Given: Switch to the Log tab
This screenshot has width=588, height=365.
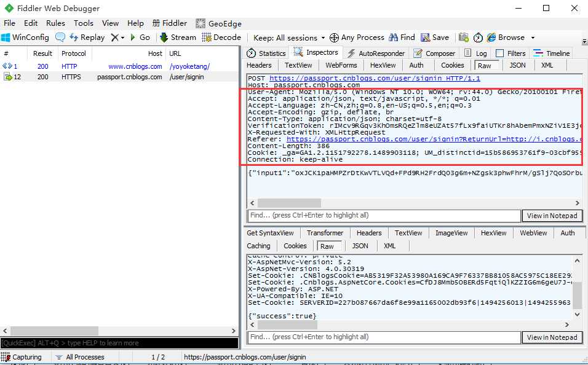Looking at the screenshot, I should click(475, 53).
